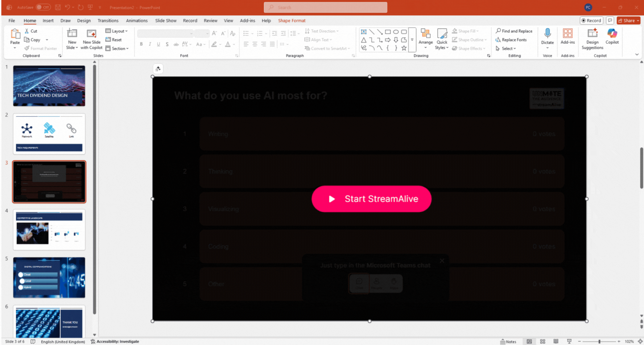Click Accessibility: Investigate in status bar
Viewport: 644px width, 345px height.
tap(115, 341)
